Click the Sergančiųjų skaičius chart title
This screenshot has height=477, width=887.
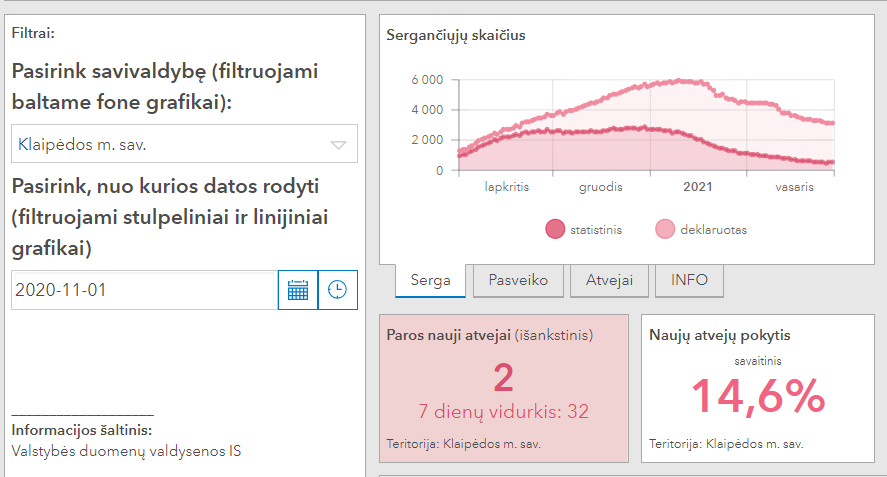[455, 36]
